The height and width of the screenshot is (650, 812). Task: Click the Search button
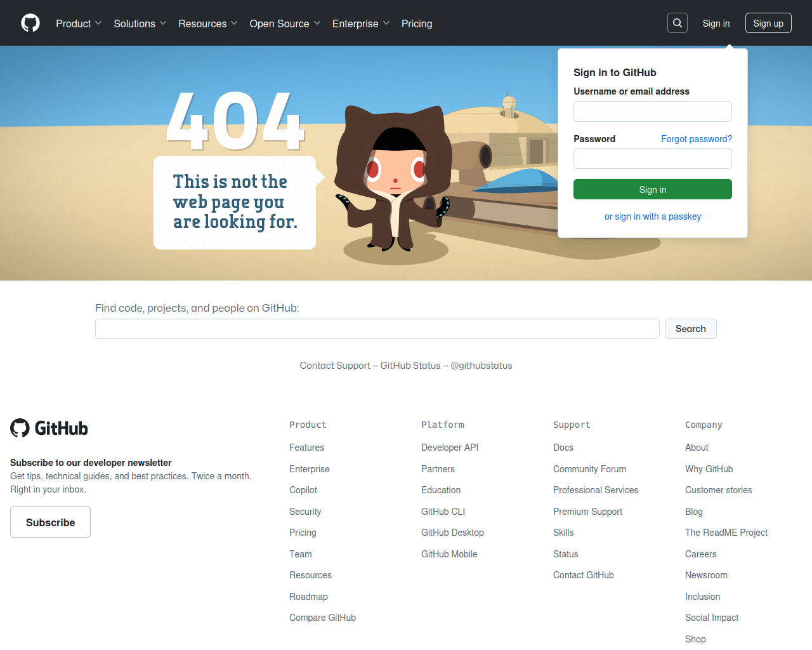click(691, 329)
